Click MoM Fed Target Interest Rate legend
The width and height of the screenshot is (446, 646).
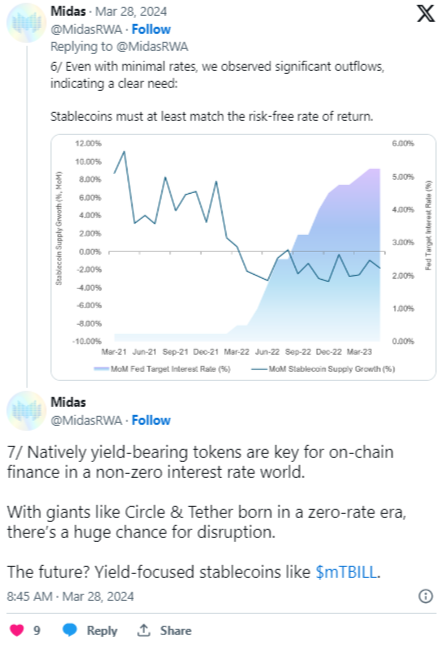tap(162, 369)
